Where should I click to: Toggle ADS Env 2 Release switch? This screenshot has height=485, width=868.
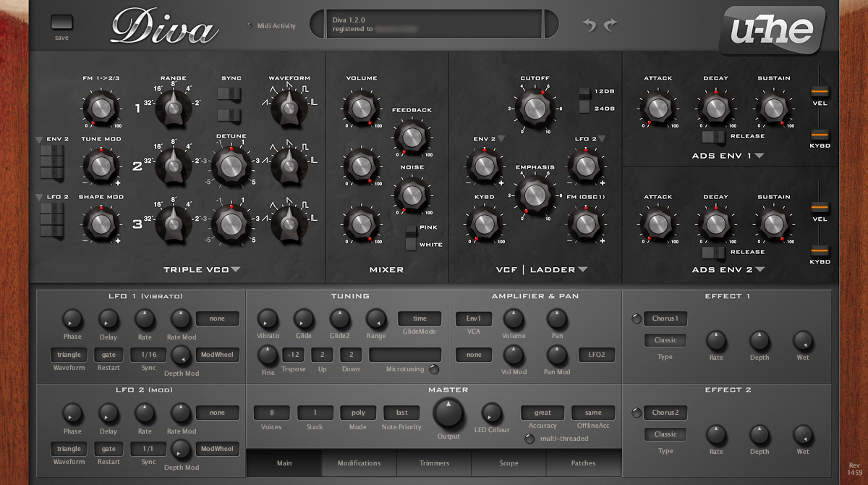click(x=714, y=252)
